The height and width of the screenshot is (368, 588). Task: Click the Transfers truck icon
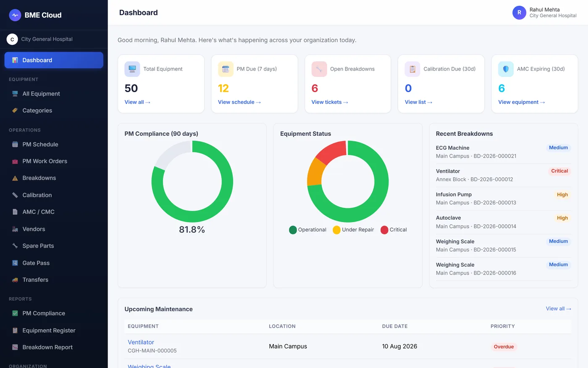15,280
